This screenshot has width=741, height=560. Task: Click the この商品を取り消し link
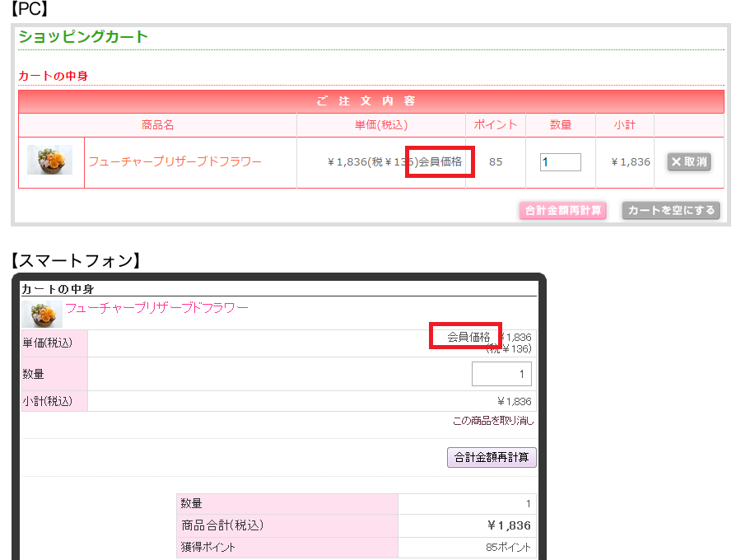tap(493, 420)
